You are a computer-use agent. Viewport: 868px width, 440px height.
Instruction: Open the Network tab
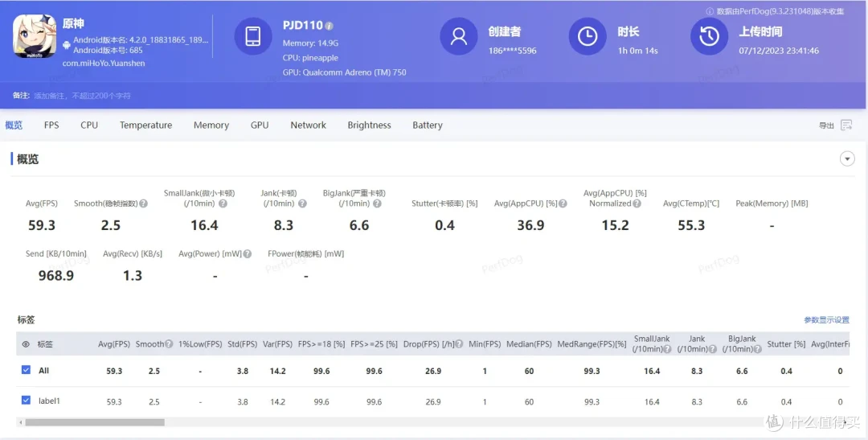(309, 125)
